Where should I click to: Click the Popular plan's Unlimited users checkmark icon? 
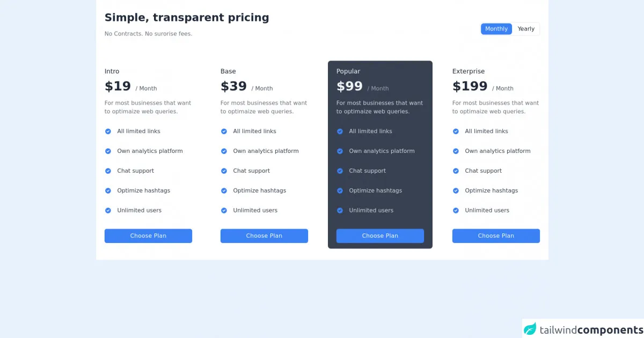(x=340, y=211)
